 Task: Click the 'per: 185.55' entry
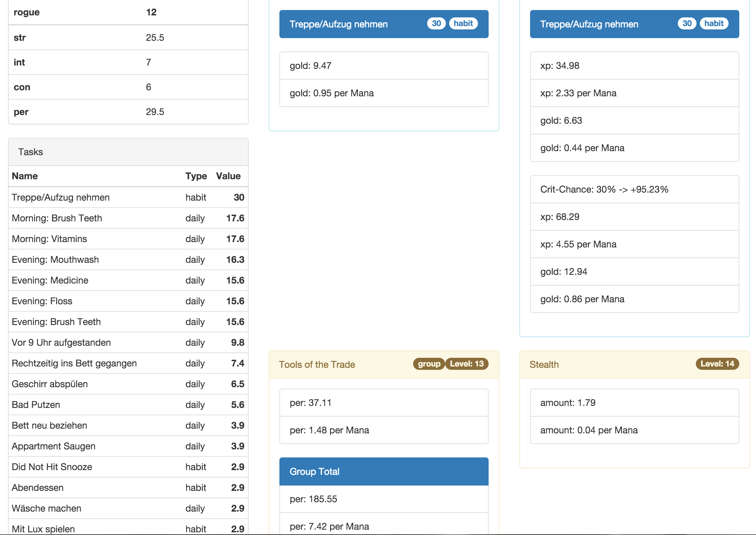(384, 499)
